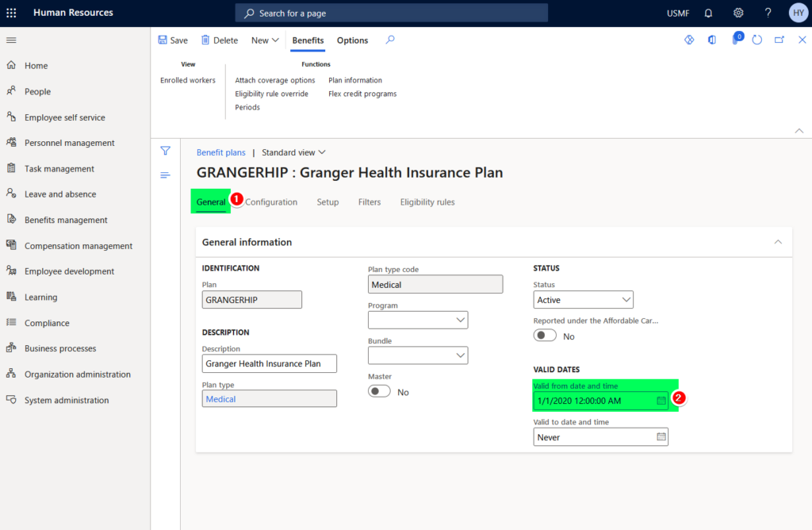The height and width of the screenshot is (530, 812).
Task: Show filters with the funnel icon
Action: 165,151
